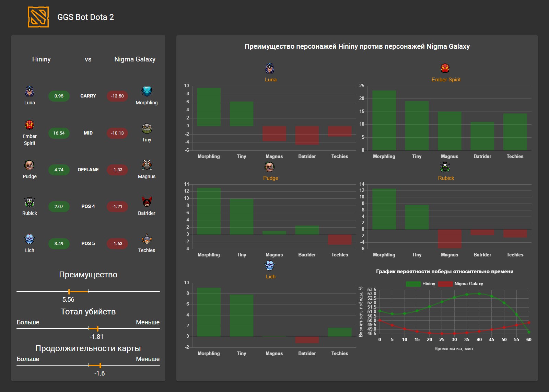This screenshot has height=392, width=549.
Task: Click the POS 5 role label
Action: pos(88,243)
